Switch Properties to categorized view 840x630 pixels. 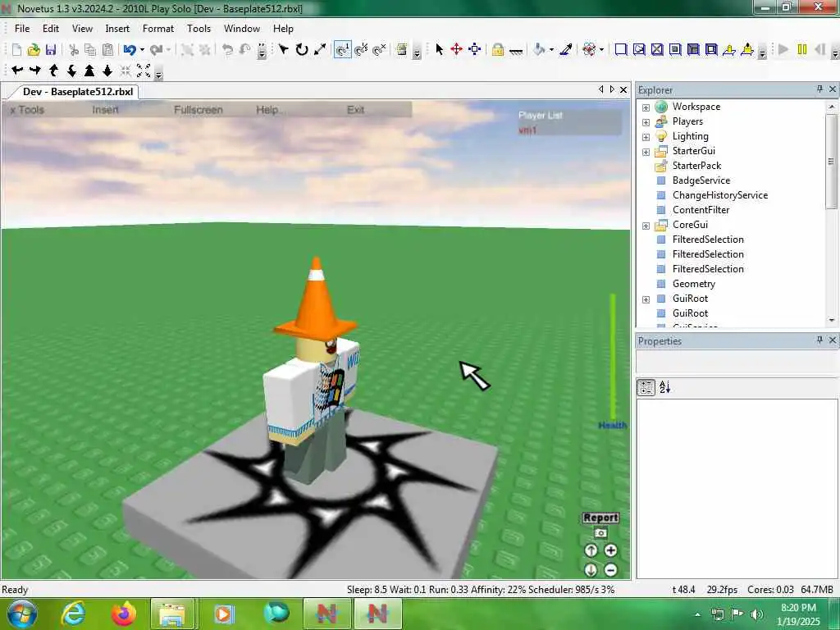[646, 387]
